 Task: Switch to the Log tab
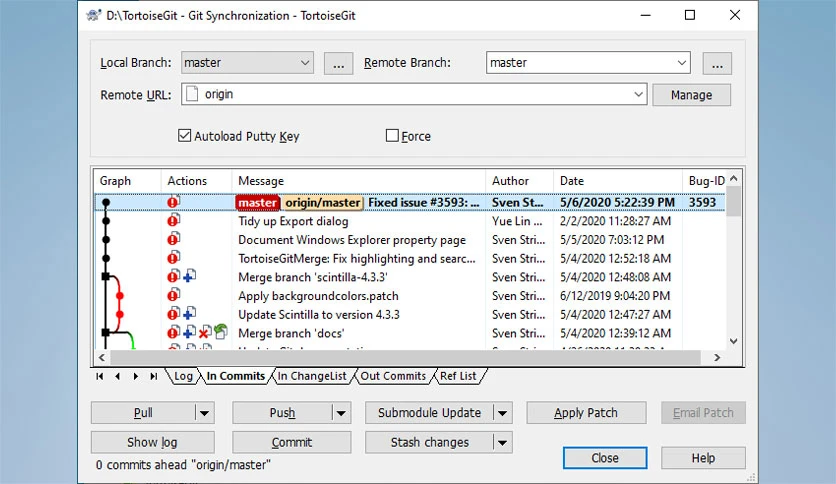click(183, 376)
